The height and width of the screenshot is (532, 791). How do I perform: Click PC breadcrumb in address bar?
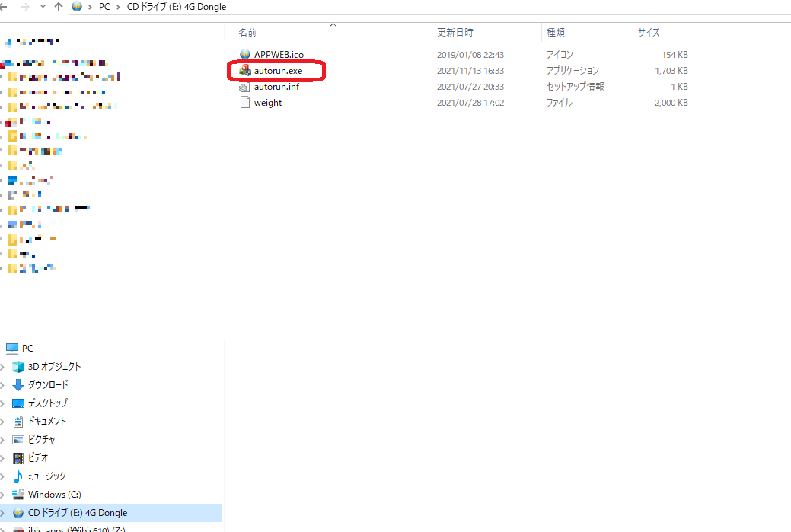pos(104,7)
